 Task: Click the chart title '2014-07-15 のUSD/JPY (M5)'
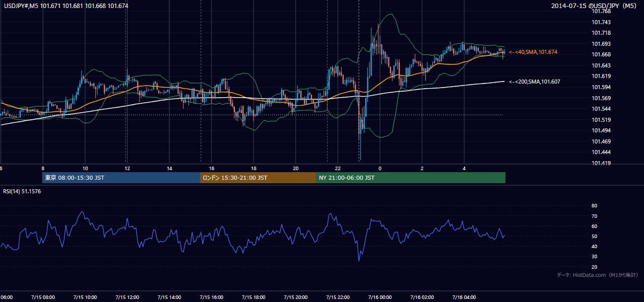coord(595,6)
